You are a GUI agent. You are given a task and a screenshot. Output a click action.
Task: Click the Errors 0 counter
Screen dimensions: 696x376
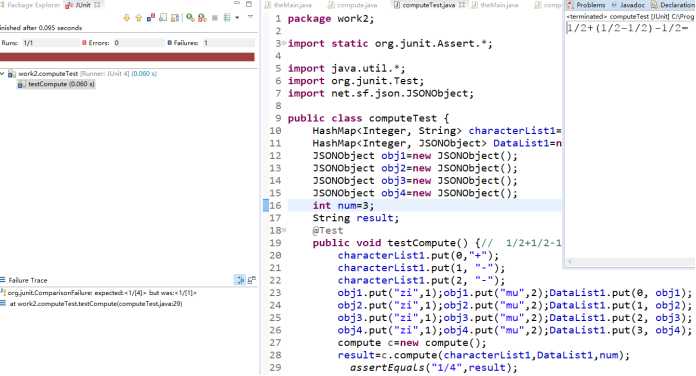click(100, 43)
